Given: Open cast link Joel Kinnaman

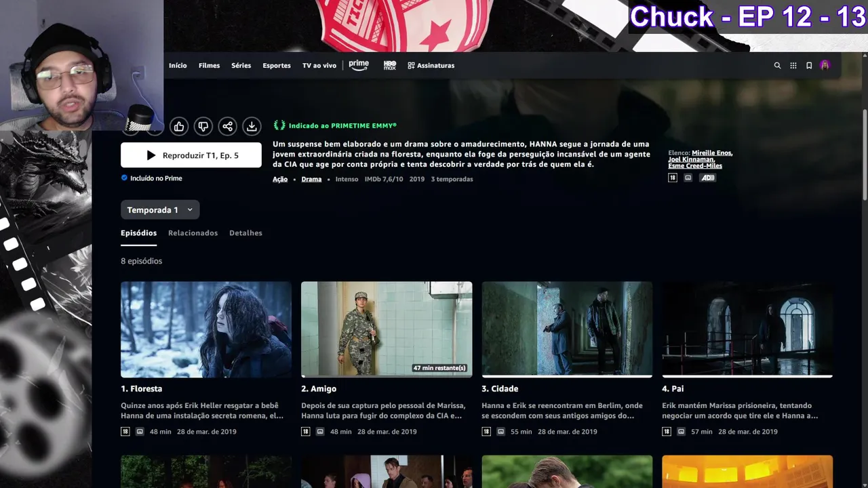Looking at the screenshot, I should [x=691, y=159].
